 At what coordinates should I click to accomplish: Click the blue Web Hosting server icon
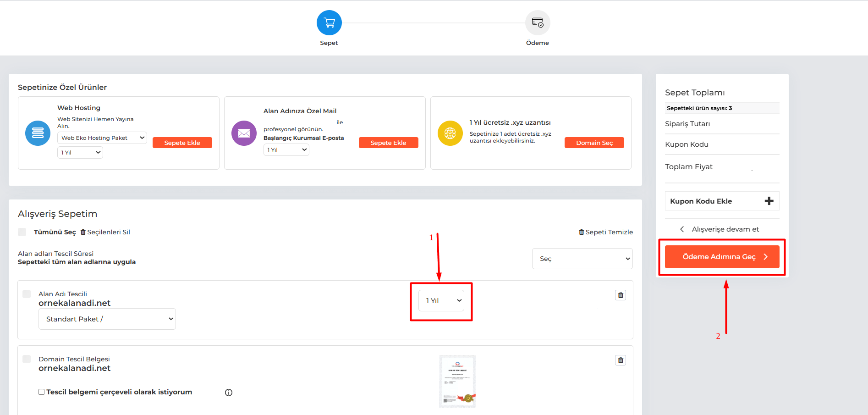pyautogui.click(x=38, y=133)
